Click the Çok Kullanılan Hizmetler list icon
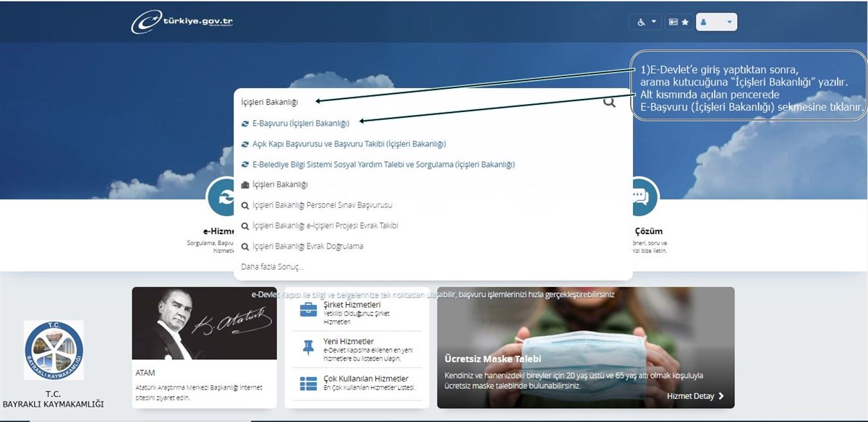 tap(308, 384)
